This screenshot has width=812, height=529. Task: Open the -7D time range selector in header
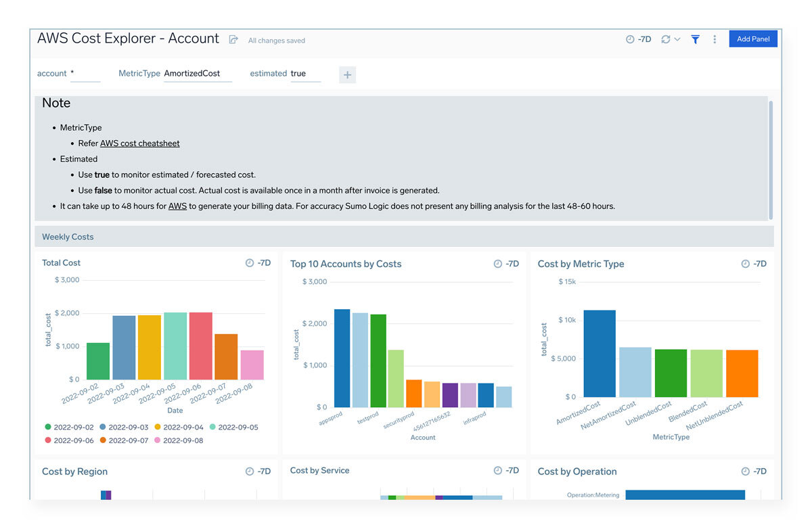(x=639, y=40)
